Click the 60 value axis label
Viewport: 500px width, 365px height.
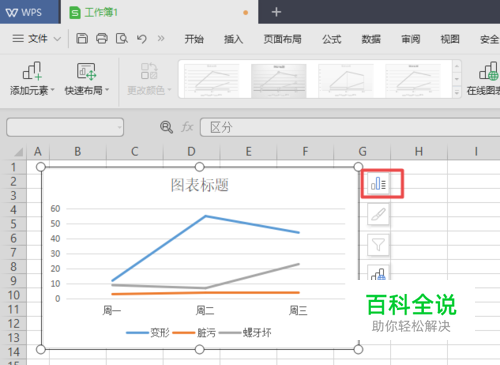pyautogui.click(x=55, y=209)
